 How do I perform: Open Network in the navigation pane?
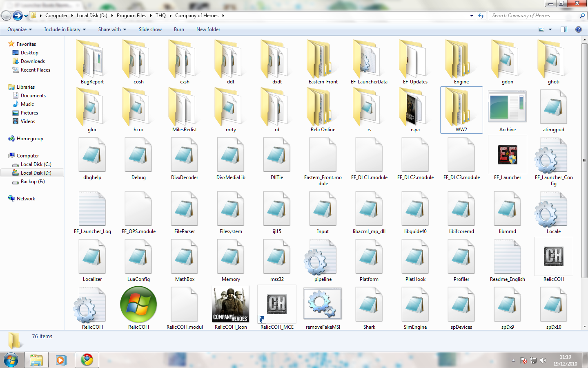coord(26,199)
